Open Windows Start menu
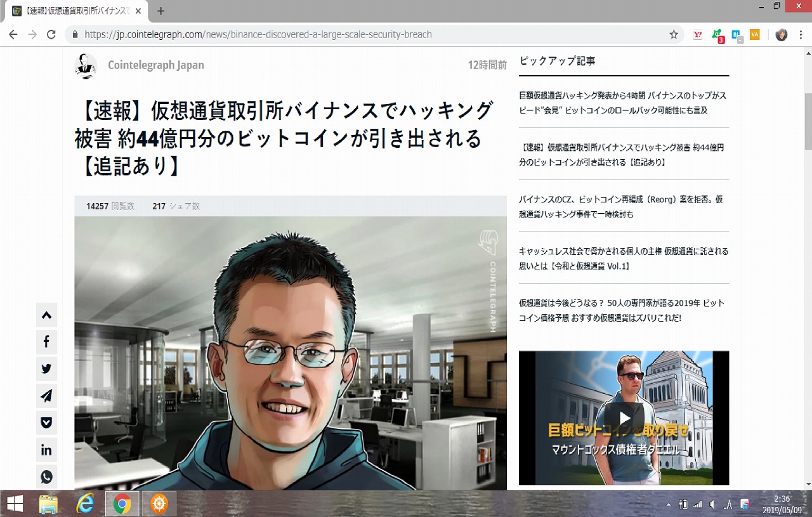 tap(15, 504)
